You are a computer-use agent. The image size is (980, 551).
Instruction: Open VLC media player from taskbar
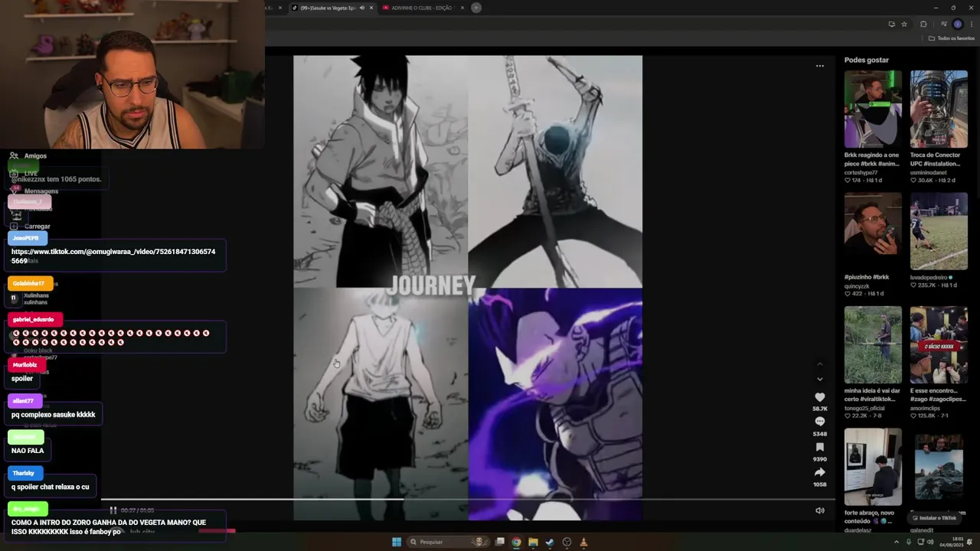coord(583,542)
